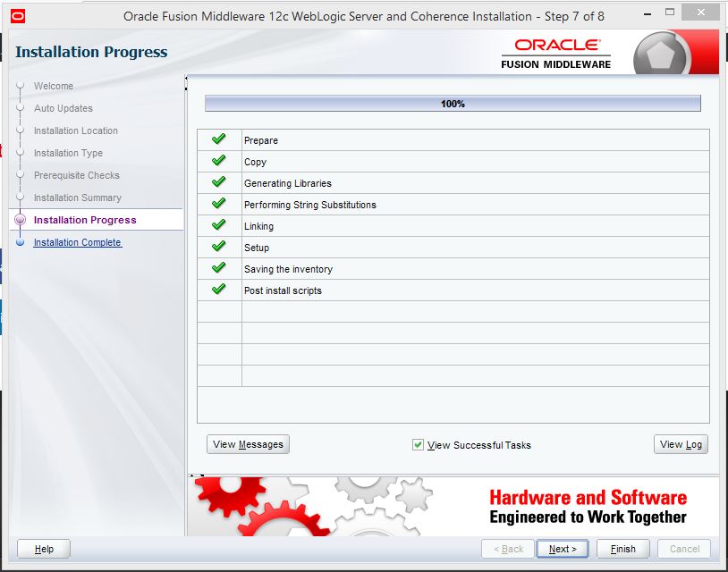Image resolution: width=728 pixels, height=572 pixels.
Task: Click checkmark icon for Saving the inventory
Action: tap(218, 268)
